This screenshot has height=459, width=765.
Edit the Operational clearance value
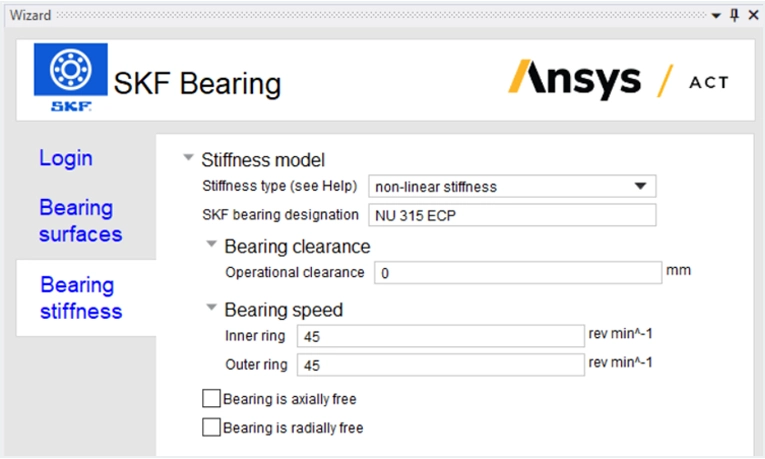(x=518, y=273)
